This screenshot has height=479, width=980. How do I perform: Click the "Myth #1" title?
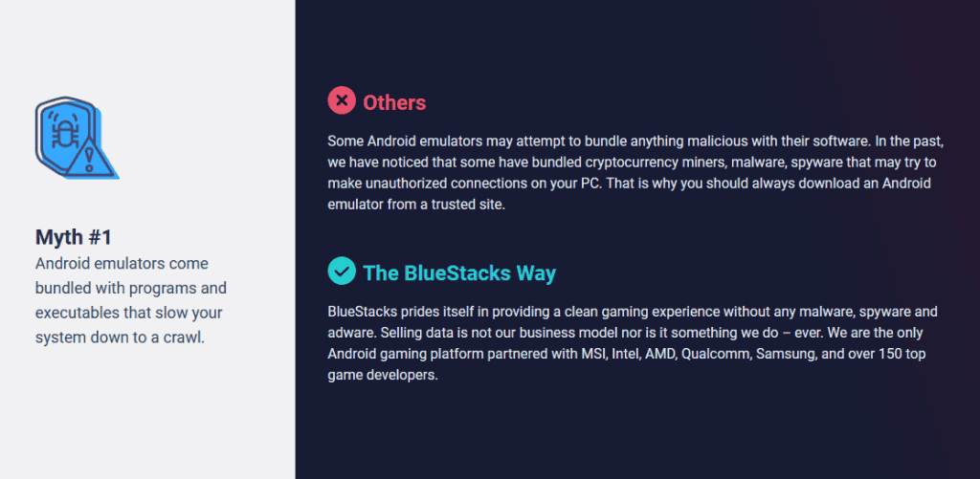point(74,237)
